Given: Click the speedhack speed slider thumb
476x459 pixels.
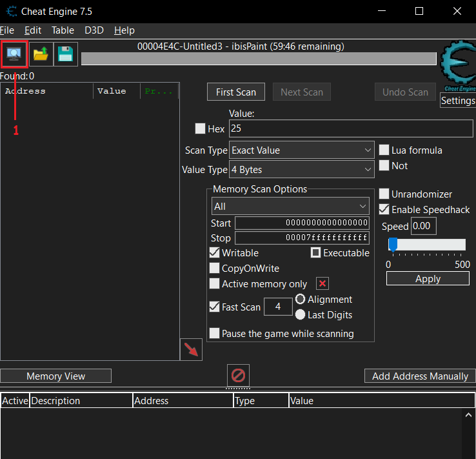Looking at the screenshot, I should pos(393,245).
